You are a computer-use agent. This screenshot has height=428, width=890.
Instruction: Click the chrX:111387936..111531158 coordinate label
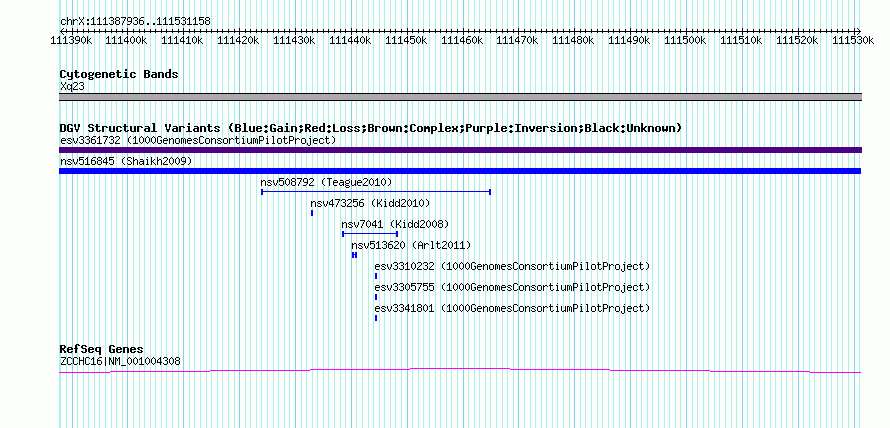tap(135, 22)
